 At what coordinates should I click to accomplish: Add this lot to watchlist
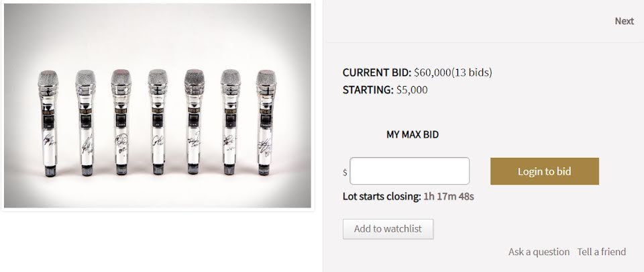[388, 229]
